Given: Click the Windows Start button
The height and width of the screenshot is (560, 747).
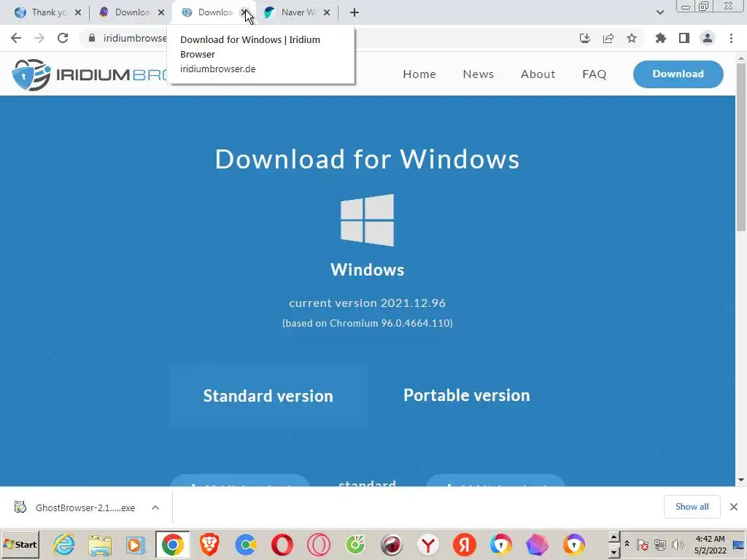Looking at the screenshot, I should [x=20, y=544].
